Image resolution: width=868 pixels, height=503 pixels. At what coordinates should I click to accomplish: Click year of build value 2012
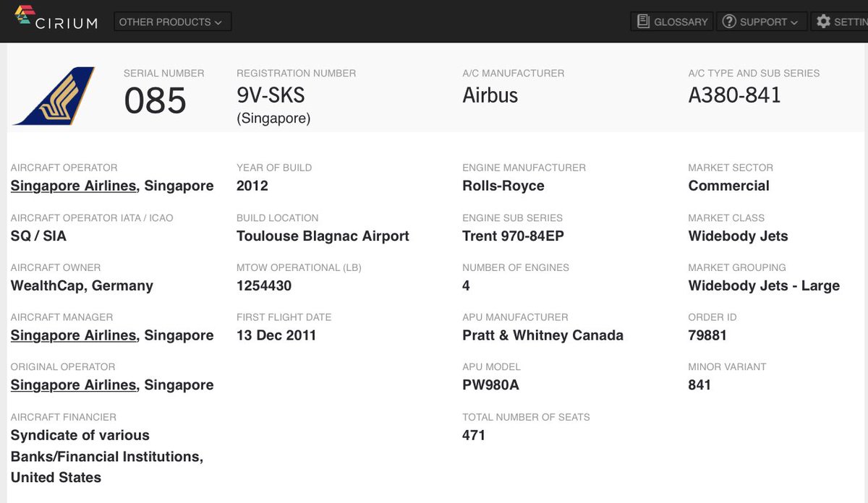click(252, 186)
